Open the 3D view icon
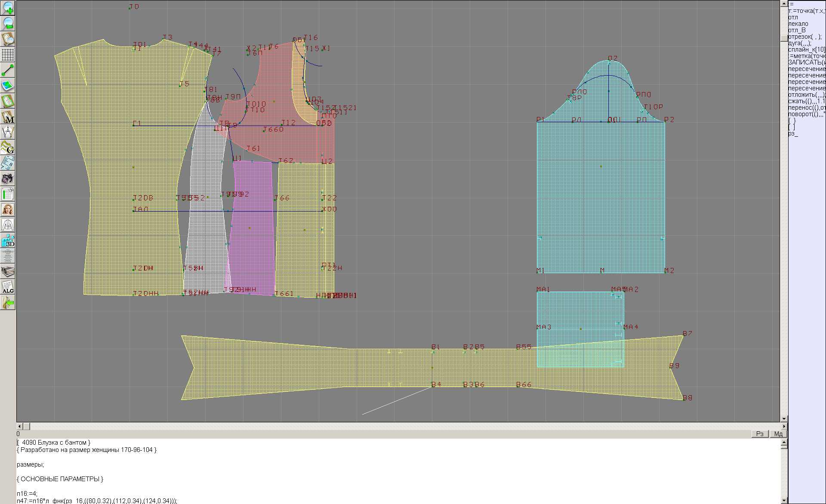Screen dimensions: 826x504 pos(8,240)
